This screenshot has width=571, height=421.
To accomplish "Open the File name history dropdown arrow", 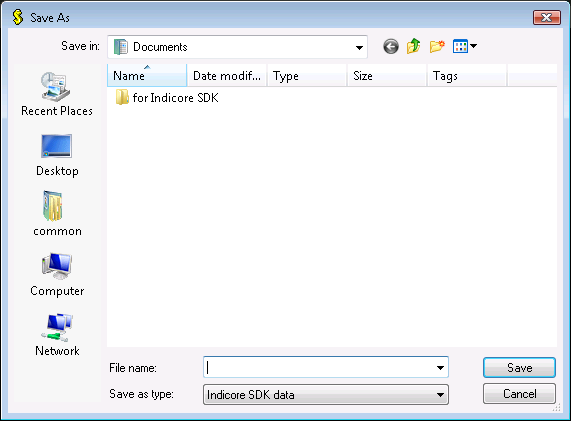I will 440,367.
